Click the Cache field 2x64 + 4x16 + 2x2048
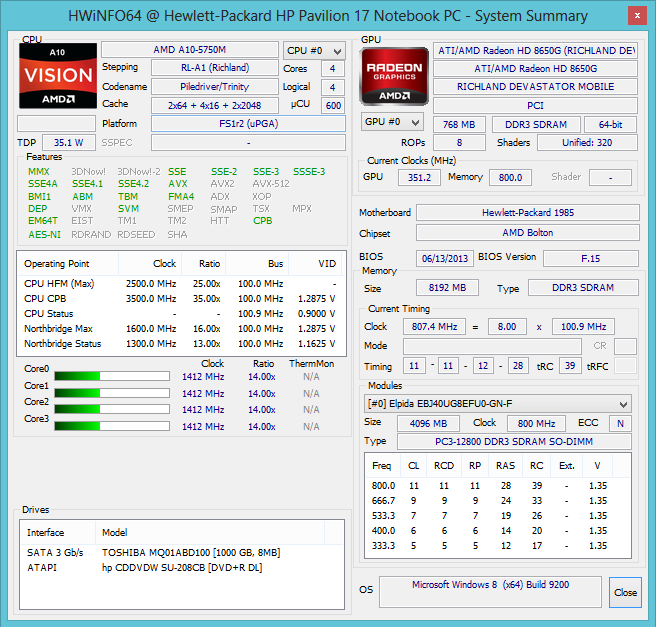Image resolution: width=656 pixels, height=627 pixels. 215,105
